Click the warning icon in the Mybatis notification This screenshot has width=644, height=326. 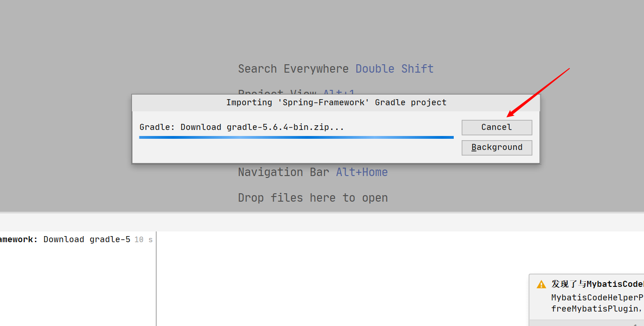[x=541, y=285]
